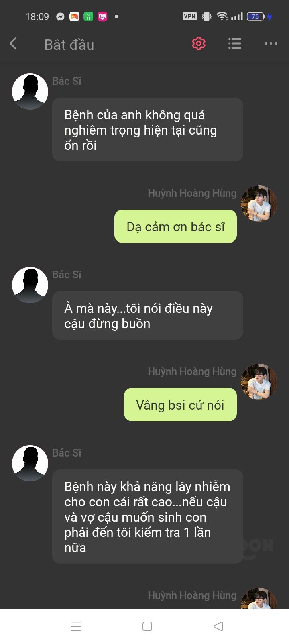Tap the message "Bệnh của anh không quá nghiêm trọng"
Viewport: 289px width, 644px height.
click(148, 130)
